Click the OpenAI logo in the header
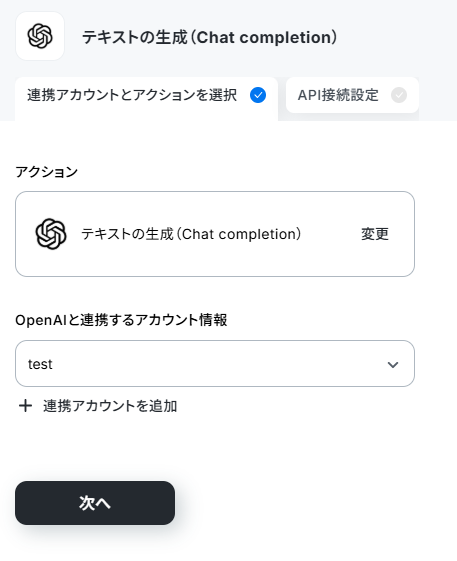The height and width of the screenshot is (561, 457). (40, 36)
